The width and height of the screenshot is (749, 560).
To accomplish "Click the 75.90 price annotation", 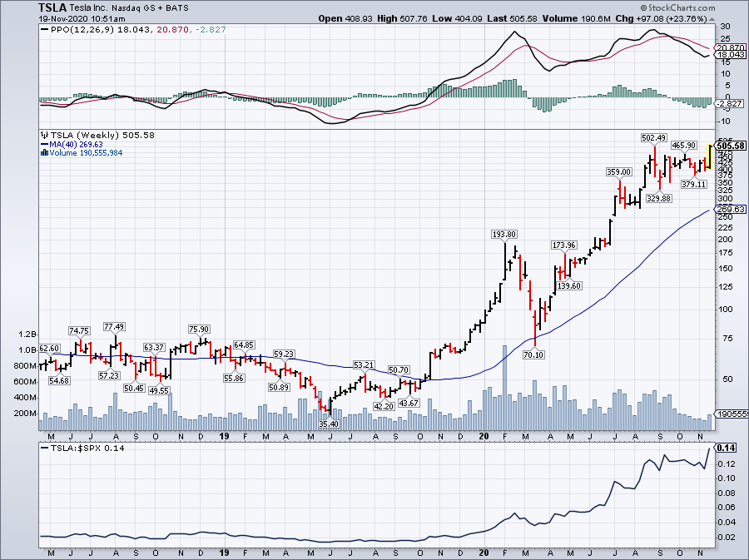I will 199,330.
